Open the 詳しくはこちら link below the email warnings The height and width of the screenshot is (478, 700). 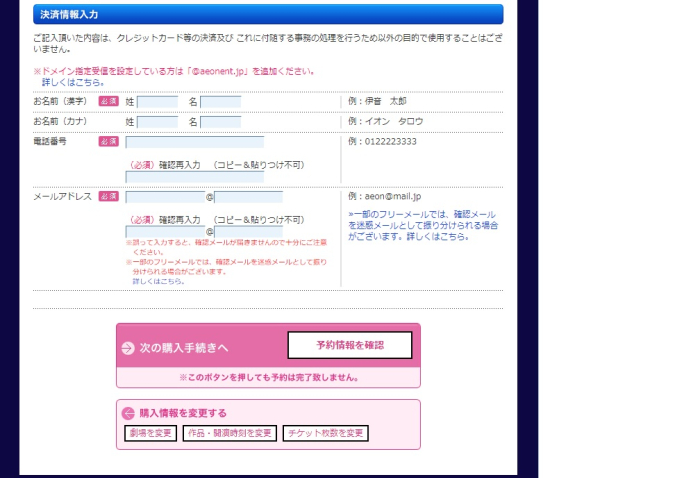158,281
